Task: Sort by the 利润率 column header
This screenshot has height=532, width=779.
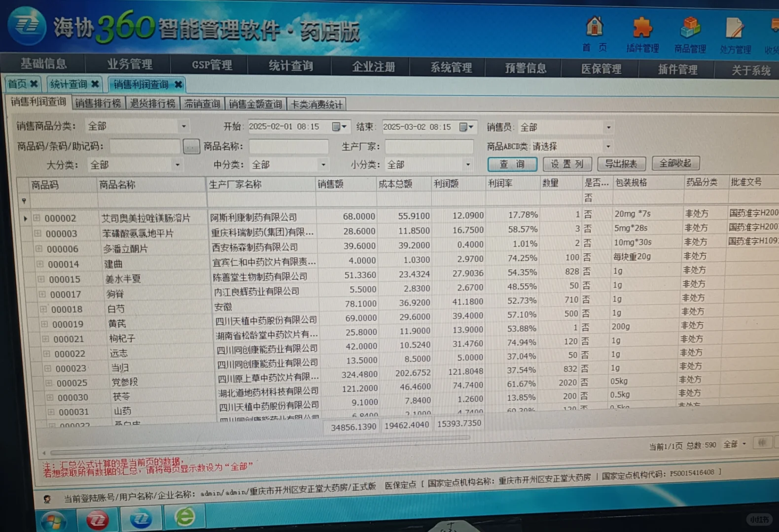Action: coord(512,183)
